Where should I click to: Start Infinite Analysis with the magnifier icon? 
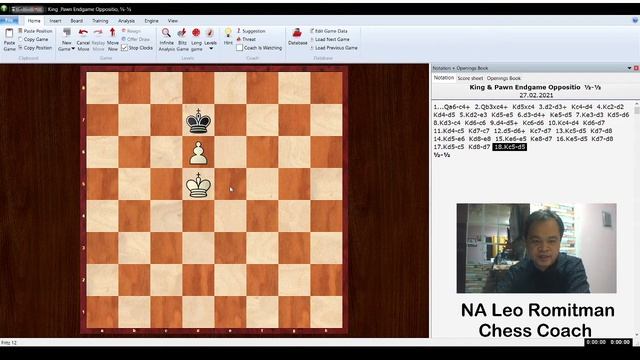(x=166, y=33)
